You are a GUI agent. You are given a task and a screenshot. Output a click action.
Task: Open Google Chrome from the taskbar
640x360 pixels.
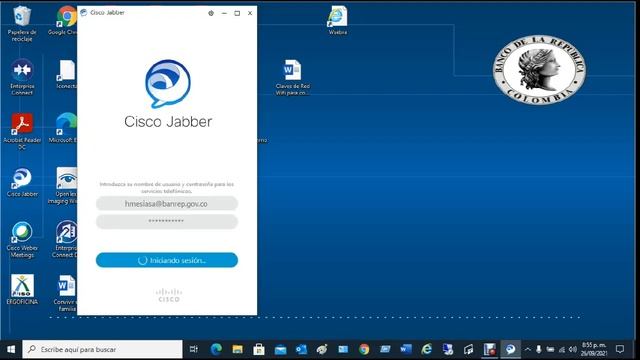[364, 349]
